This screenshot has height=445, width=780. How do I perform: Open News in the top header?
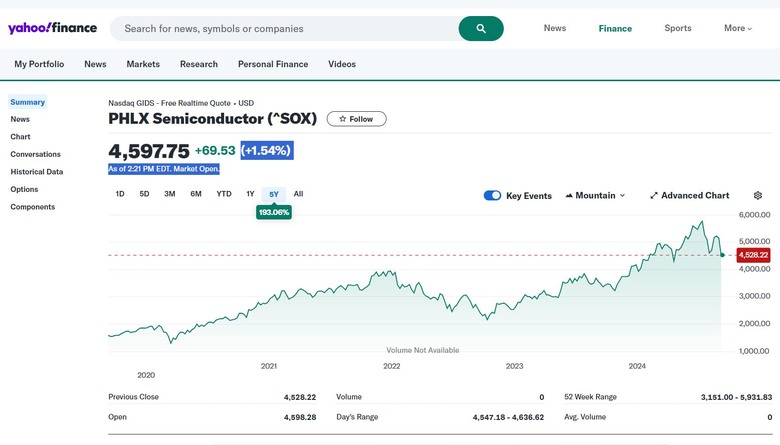coord(555,28)
